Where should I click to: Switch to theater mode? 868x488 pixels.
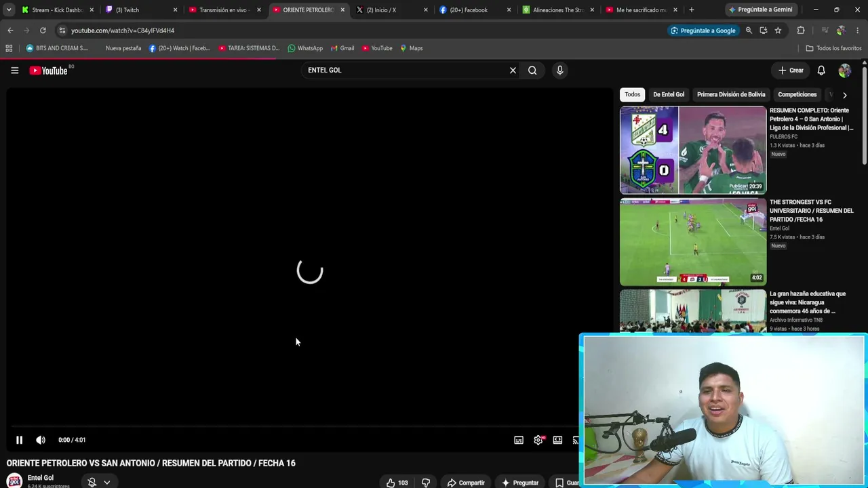[x=557, y=440]
